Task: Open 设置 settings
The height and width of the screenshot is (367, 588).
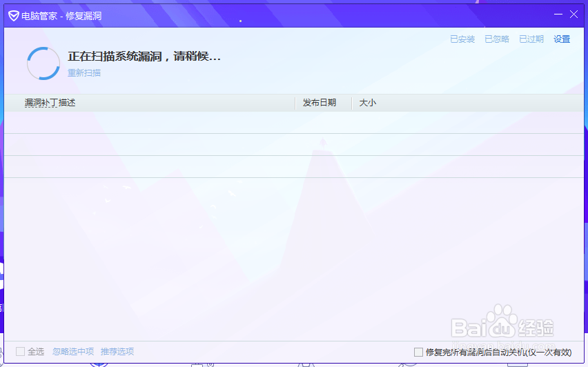Action: pyautogui.click(x=562, y=39)
